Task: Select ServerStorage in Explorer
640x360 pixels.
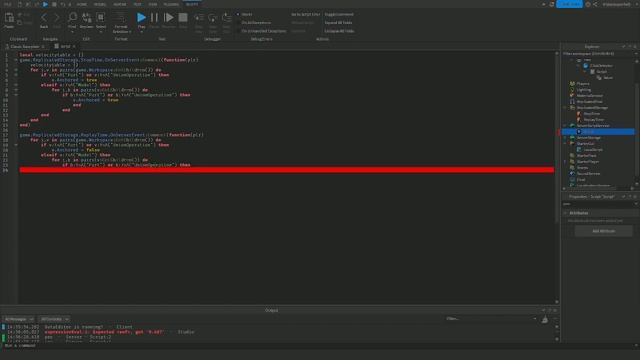Action: tap(589, 138)
